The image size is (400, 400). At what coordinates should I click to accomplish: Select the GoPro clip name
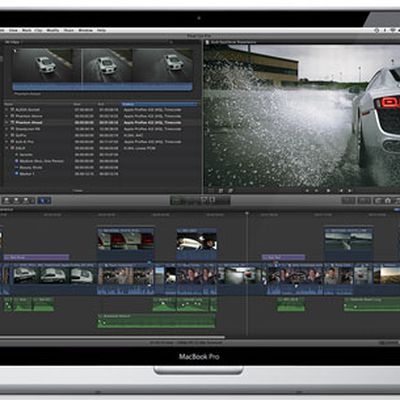pos(21,135)
